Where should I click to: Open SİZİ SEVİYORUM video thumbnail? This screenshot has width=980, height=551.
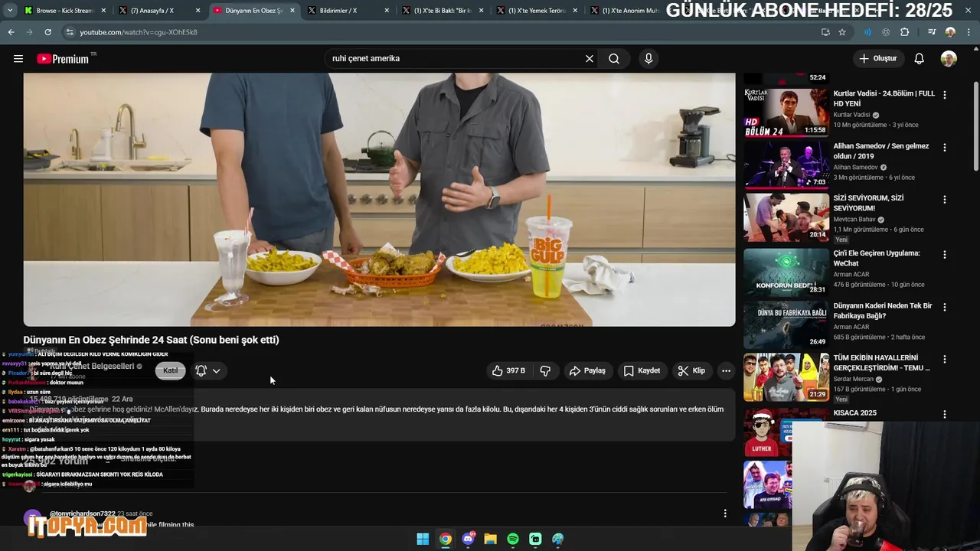786,216
